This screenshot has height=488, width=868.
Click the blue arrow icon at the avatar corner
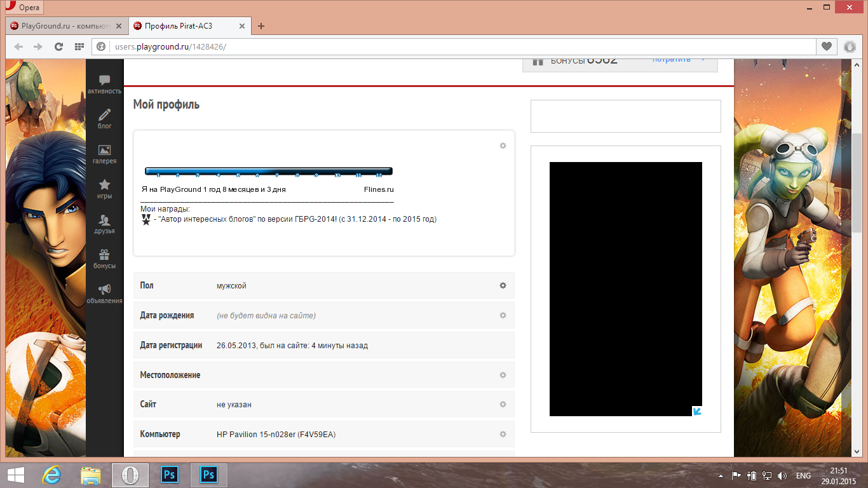pos(696,411)
